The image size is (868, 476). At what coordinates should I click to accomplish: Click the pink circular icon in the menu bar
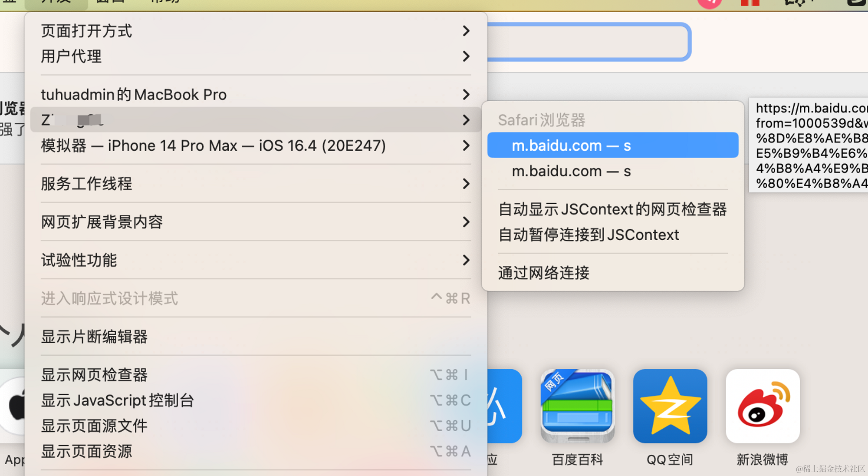click(710, 2)
